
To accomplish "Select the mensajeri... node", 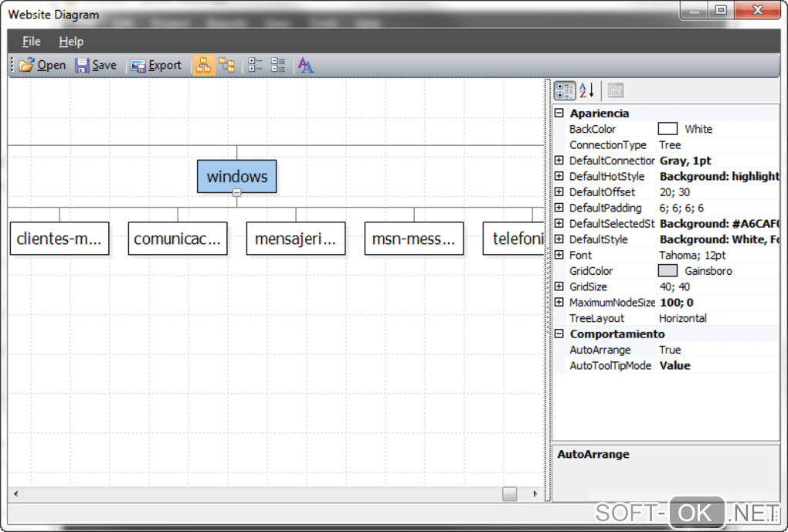I will click(x=295, y=239).
